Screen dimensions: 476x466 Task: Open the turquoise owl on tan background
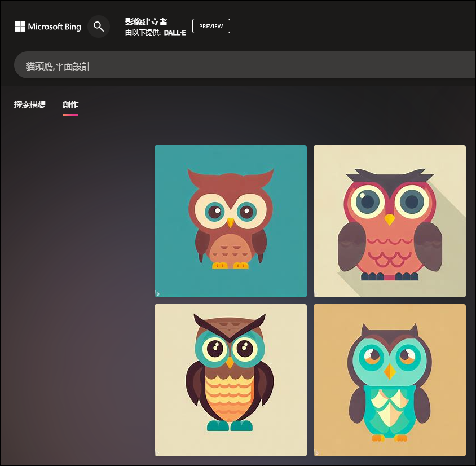click(390, 380)
